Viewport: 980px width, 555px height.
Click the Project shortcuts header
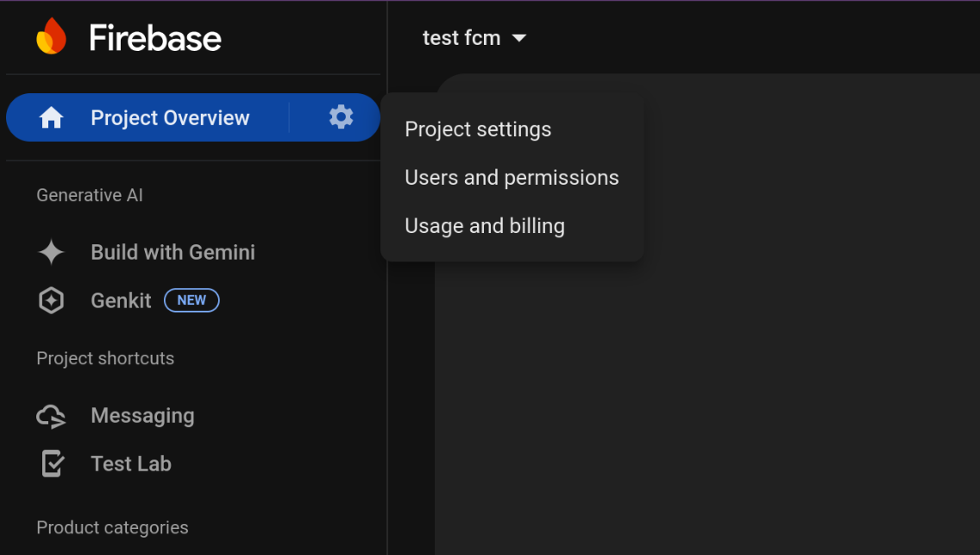click(x=105, y=358)
